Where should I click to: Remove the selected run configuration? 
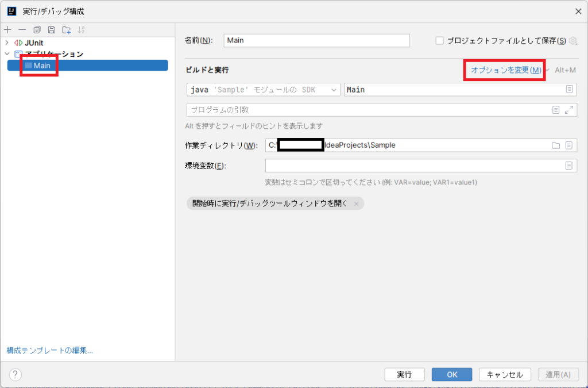click(x=22, y=29)
